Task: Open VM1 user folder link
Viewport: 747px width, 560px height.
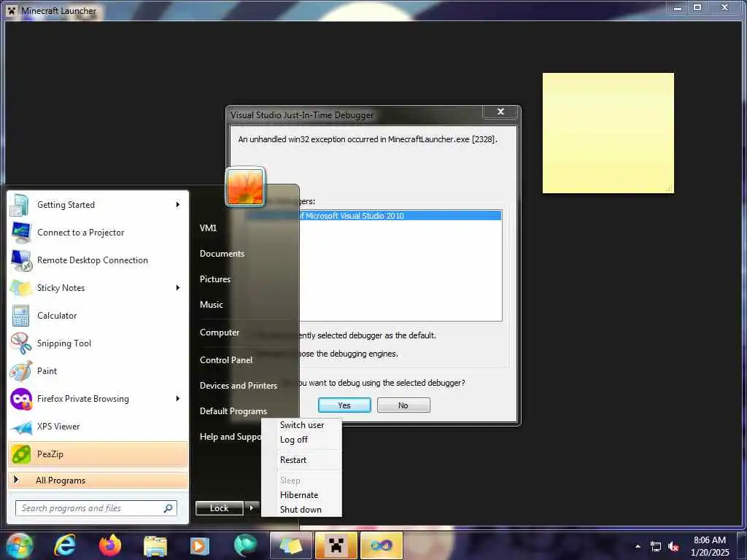Action: (x=208, y=228)
